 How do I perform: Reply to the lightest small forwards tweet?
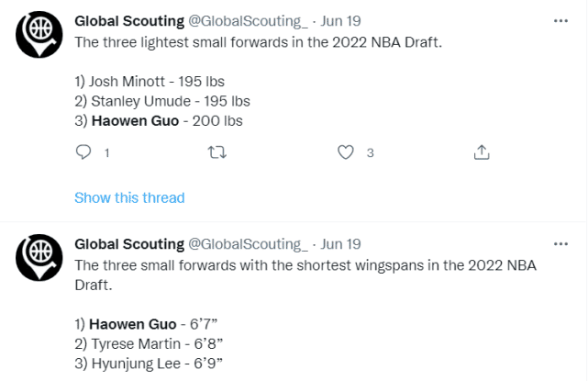(83, 152)
